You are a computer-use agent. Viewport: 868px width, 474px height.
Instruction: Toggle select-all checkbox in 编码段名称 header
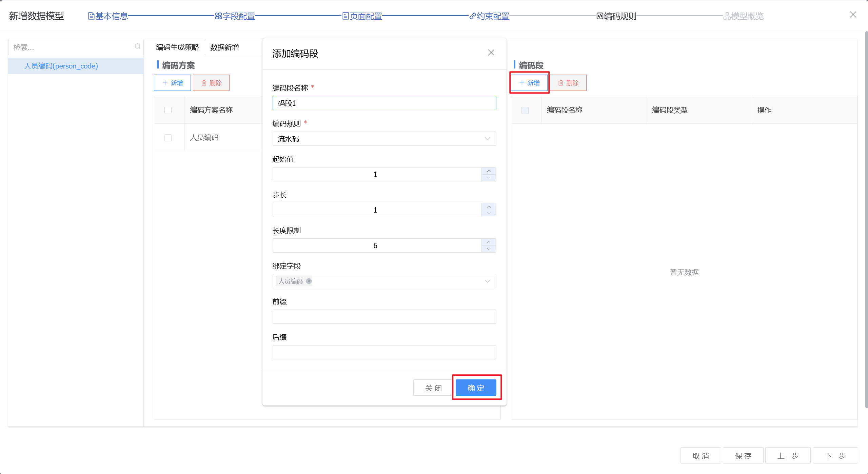[x=525, y=110]
